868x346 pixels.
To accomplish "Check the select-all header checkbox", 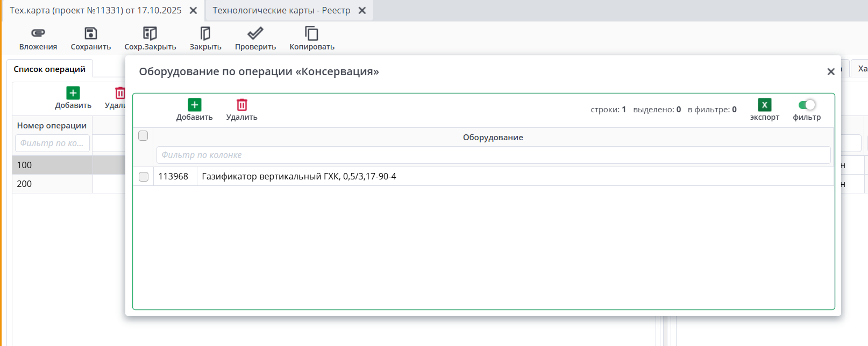I will pyautogui.click(x=143, y=135).
